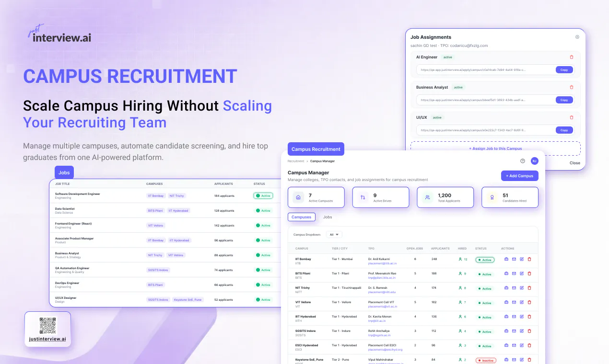Click BITS Pilani tag in Data Scientist row

tap(155, 211)
